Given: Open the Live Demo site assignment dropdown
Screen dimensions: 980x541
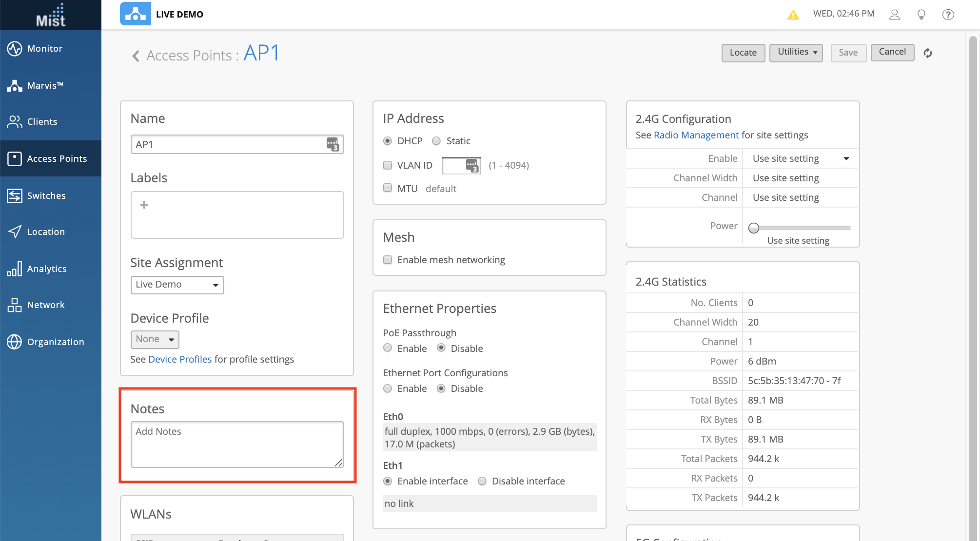Looking at the screenshot, I should coord(177,285).
